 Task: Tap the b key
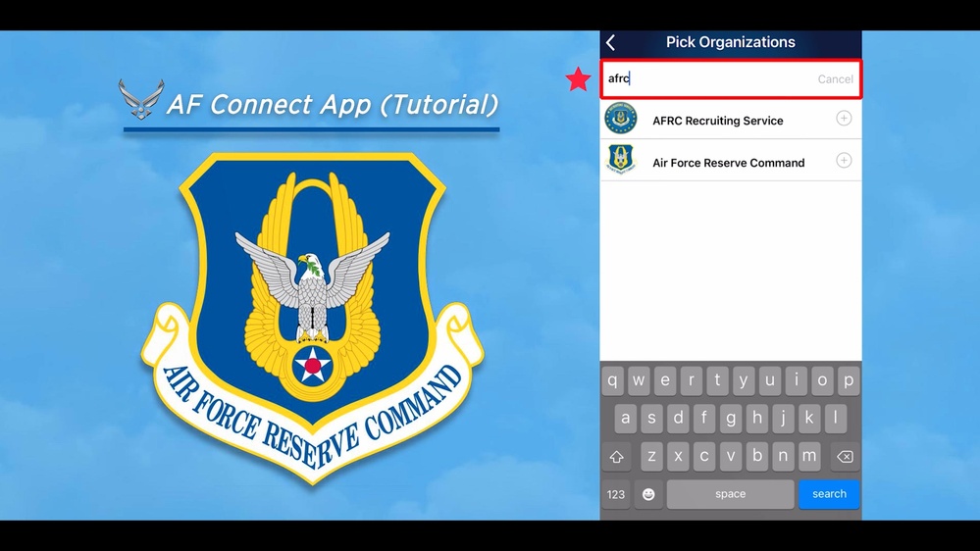tap(757, 457)
